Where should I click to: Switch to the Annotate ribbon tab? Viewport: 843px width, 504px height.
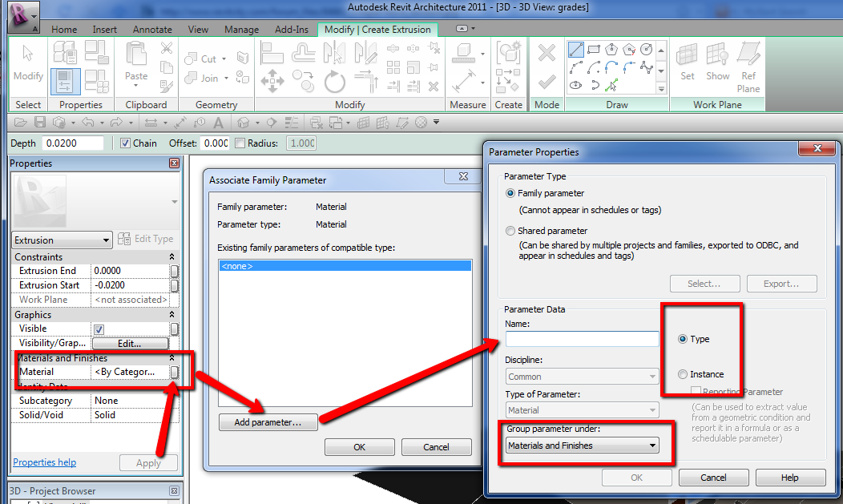coord(152,30)
